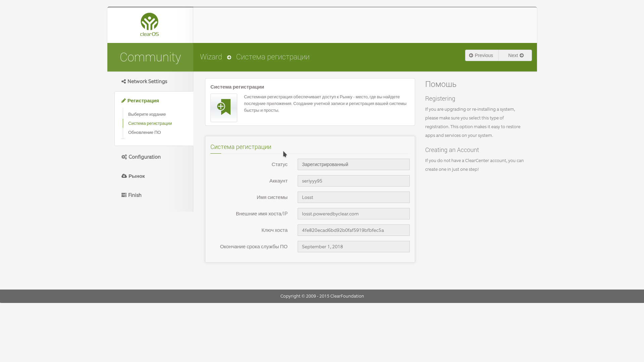Screen dimensions: 644x362
Task: Click the Network Settings share icon
Action: 123,82
